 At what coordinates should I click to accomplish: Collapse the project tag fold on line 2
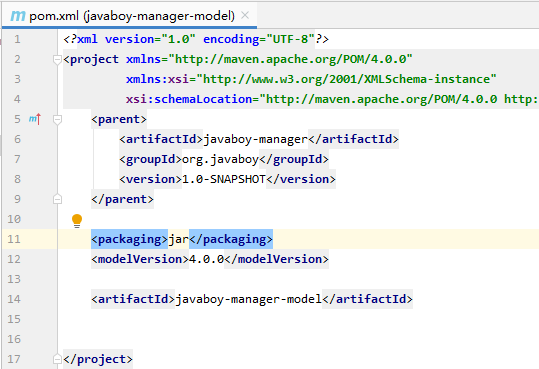point(57,59)
